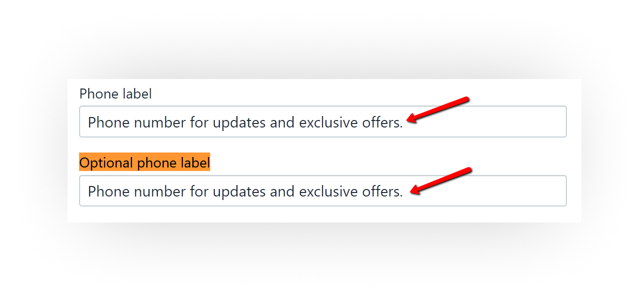Click the highlighted "Optional phone label" caption

coord(145,162)
